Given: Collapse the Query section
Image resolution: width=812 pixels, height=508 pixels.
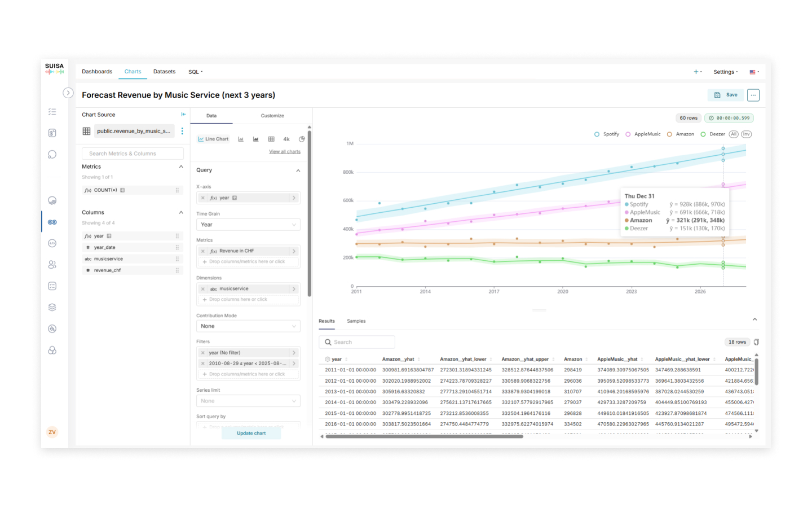Looking at the screenshot, I should pos(298,170).
